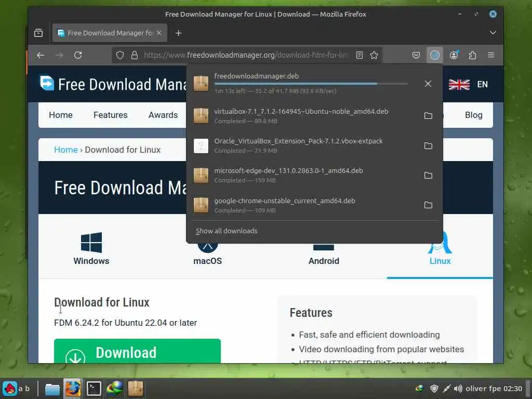Open the volume speaker tray icon
This screenshot has width=532, height=399.
(458, 389)
